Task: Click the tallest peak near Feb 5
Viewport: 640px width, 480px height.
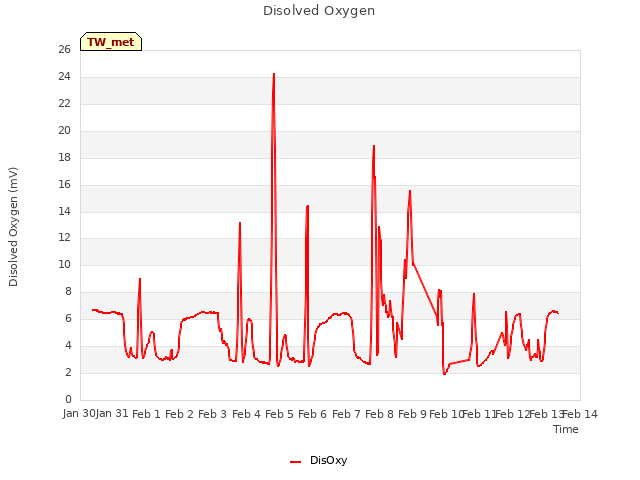Action: click(x=274, y=74)
